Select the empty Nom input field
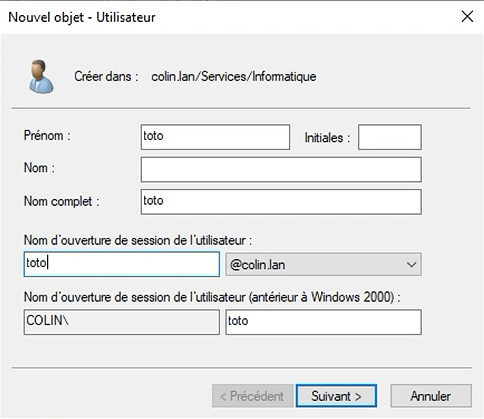This screenshot has width=484, height=419. (281, 169)
